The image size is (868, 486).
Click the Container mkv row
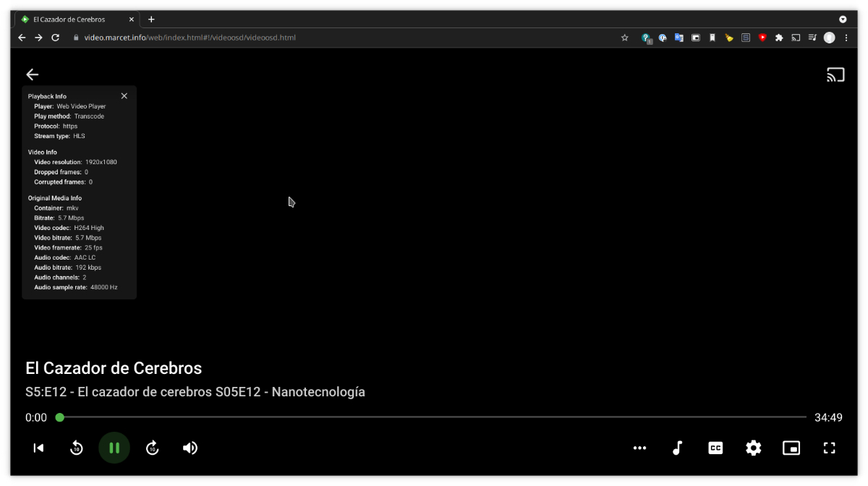point(56,208)
